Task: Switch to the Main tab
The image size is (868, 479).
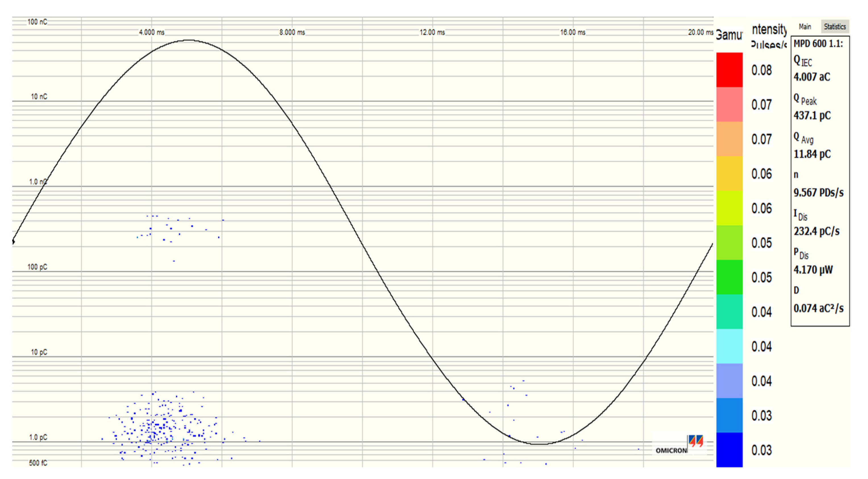Action: pyautogui.click(x=804, y=27)
